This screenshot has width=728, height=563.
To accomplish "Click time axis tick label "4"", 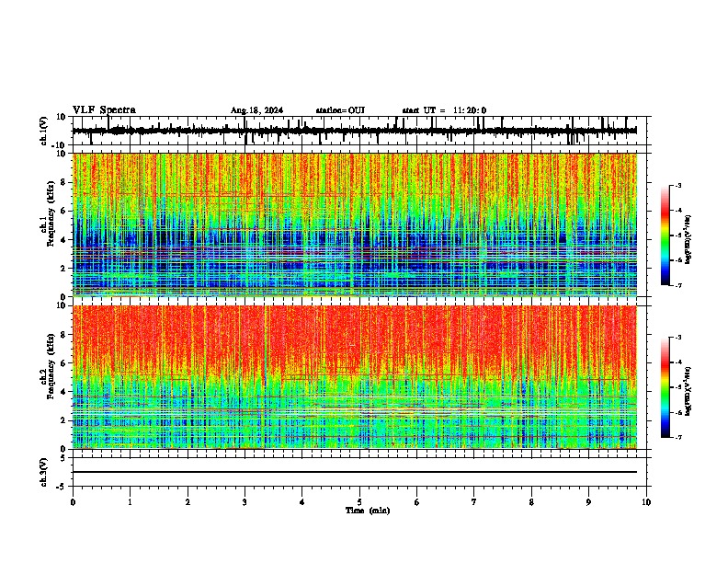I will point(302,502).
